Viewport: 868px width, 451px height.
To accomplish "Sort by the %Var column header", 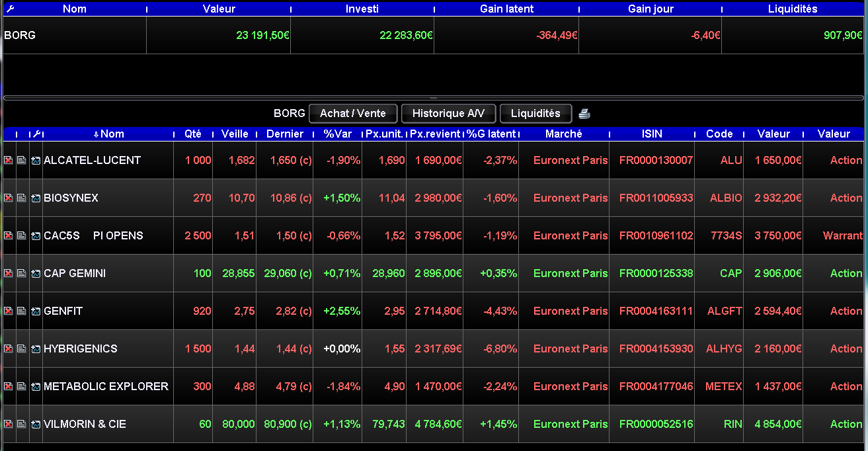I will (337, 134).
